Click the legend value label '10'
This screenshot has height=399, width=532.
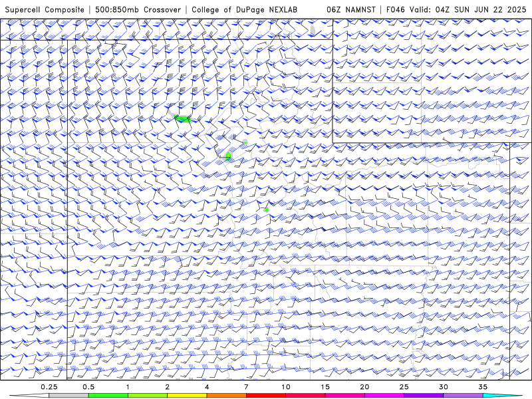(x=286, y=387)
